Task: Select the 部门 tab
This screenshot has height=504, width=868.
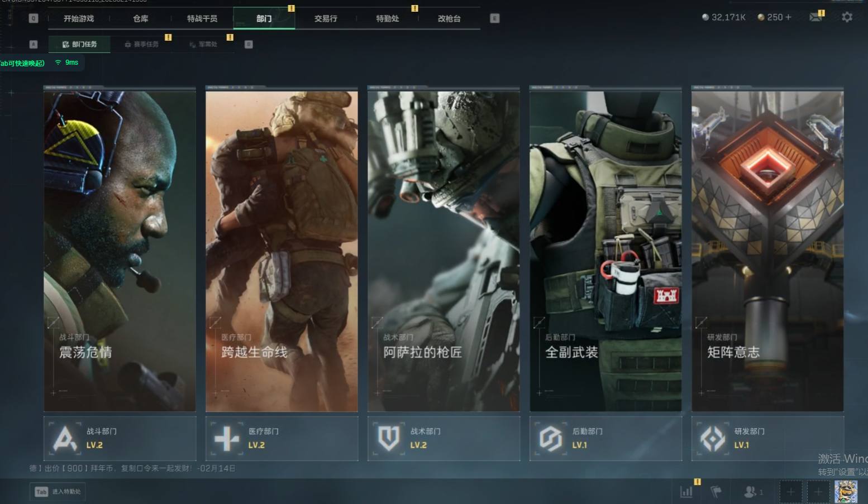Action: click(x=264, y=18)
